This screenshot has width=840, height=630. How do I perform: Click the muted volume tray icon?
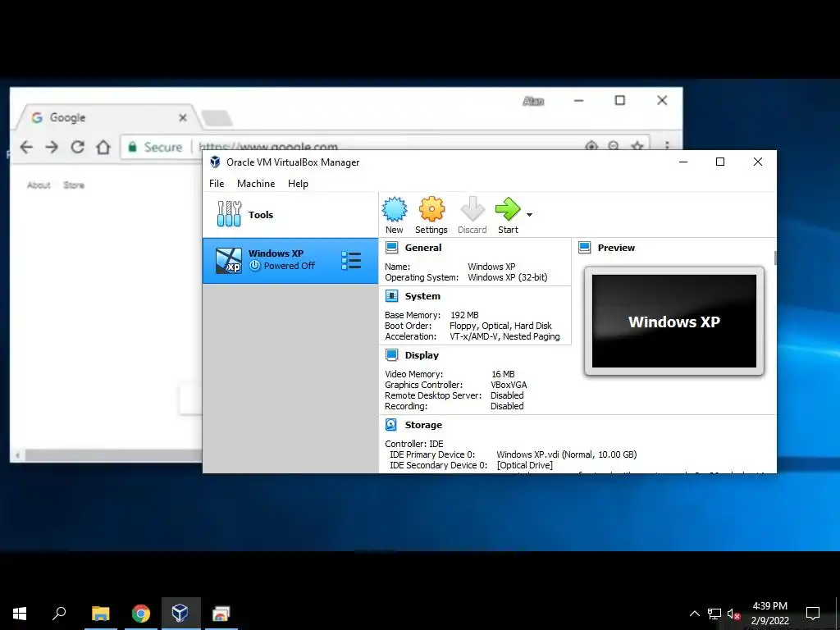pyautogui.click(x=733, y=614)
